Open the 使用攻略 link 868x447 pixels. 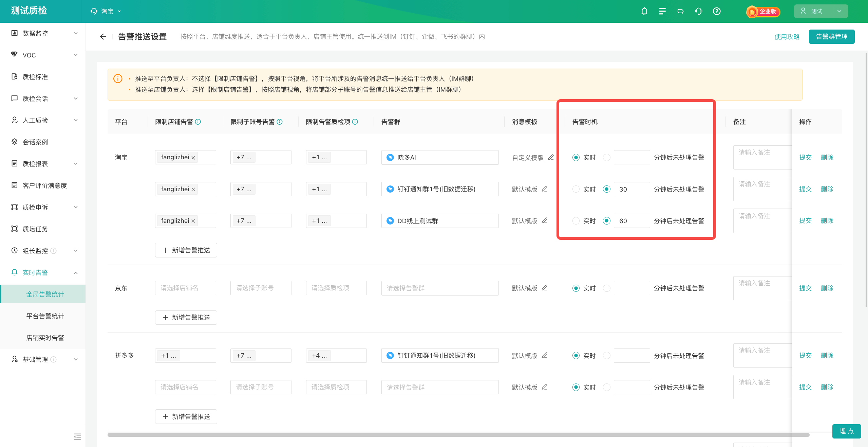(x=787, y=37)
